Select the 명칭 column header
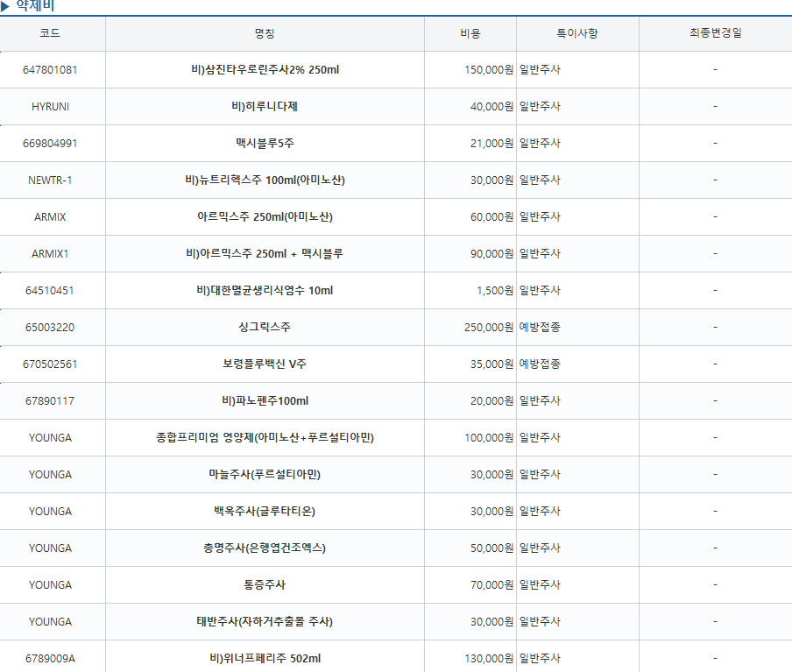 click(x=265, y=33)
